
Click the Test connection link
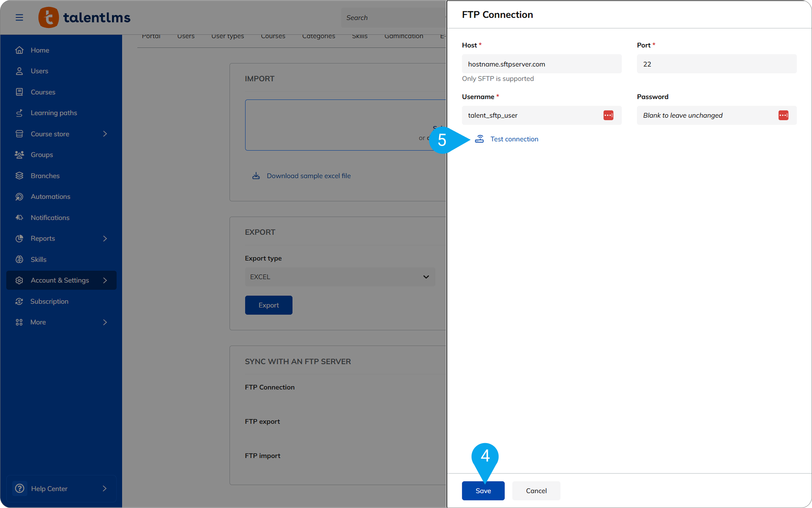tap(514, 139)
